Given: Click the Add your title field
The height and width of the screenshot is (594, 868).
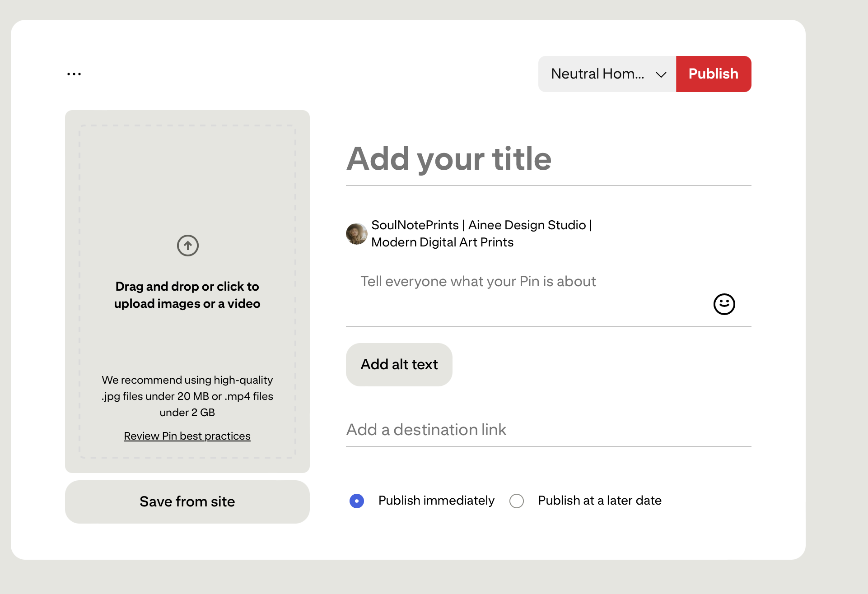Looking at the screenshot, I should click(x=549, y=159).
